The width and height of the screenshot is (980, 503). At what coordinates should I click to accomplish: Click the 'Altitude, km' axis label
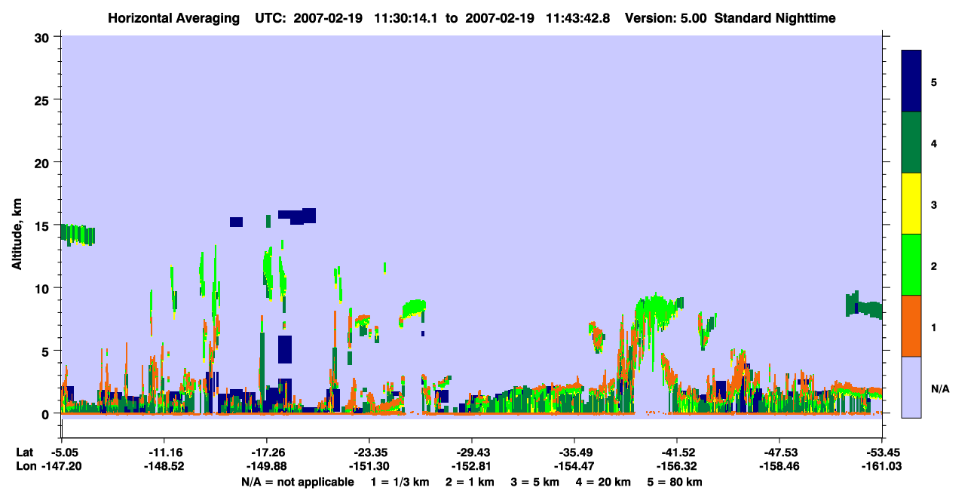pyautogui.click(x=17, y=234)
